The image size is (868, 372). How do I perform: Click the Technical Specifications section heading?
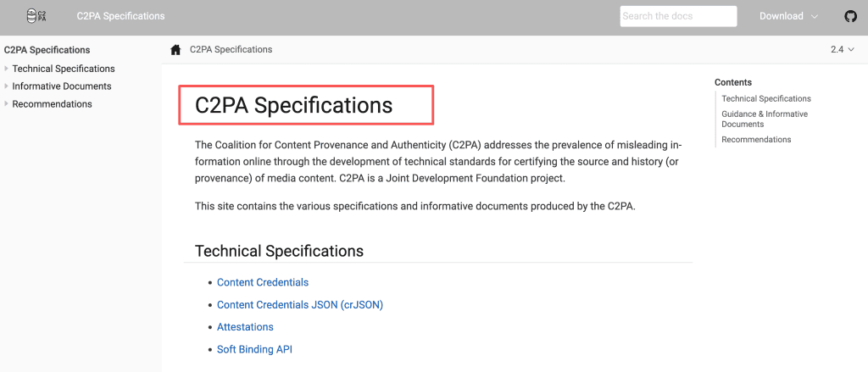coord(279,251)
